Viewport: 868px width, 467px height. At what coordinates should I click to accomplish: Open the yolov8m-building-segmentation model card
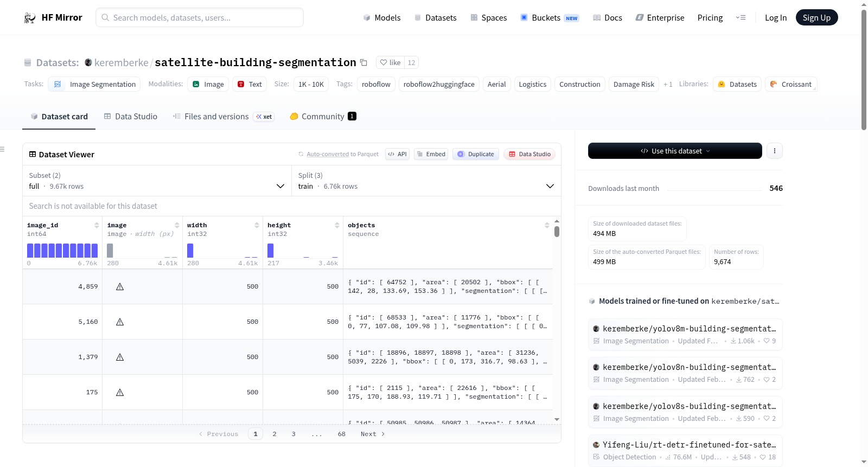tap(685, 334)
